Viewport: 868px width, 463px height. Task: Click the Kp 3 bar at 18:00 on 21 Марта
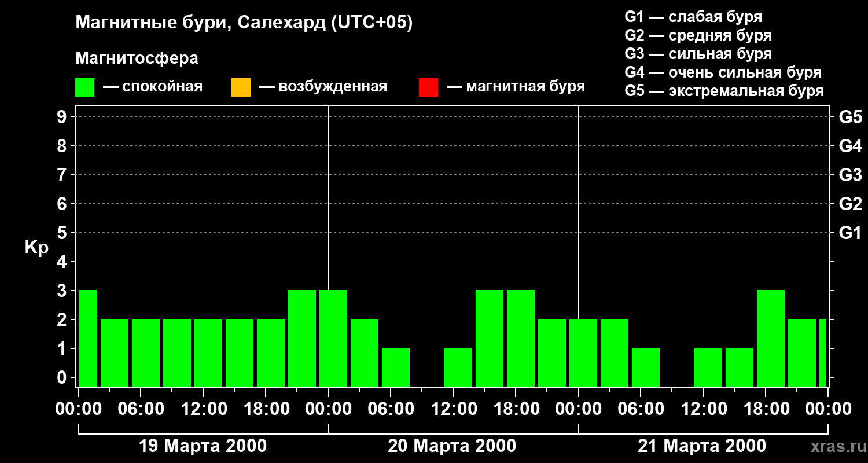pyautogui.click(x=771, y=338)
